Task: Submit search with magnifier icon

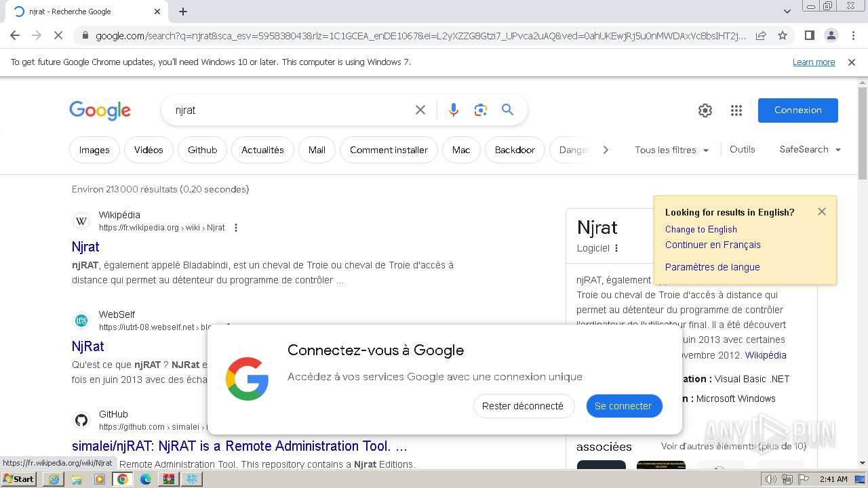Action: (x=507, y=110)
